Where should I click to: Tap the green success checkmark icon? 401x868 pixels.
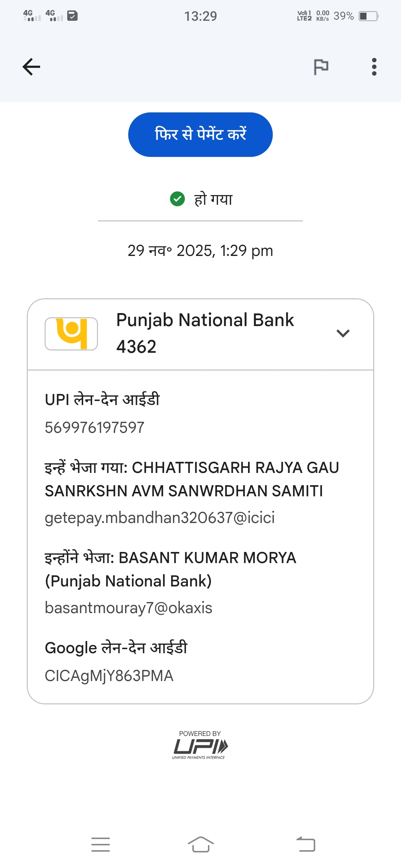tap(177, 199)
